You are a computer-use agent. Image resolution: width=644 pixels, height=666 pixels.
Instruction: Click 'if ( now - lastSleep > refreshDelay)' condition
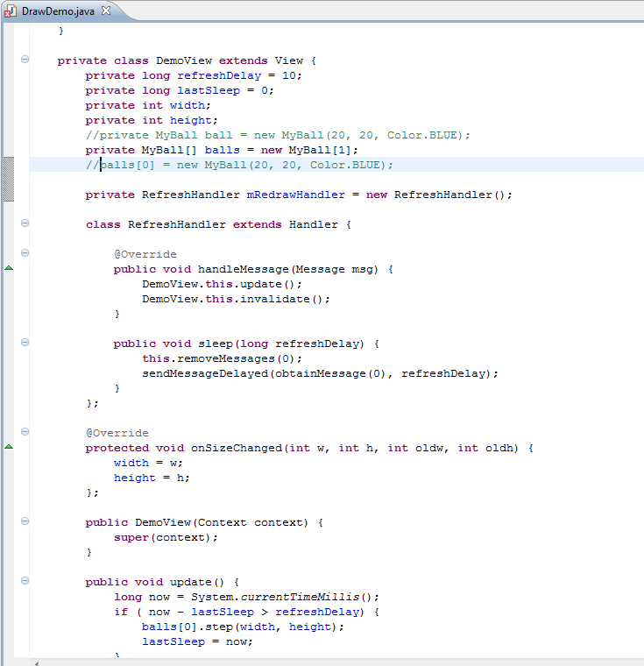click(x=239, y=612)
